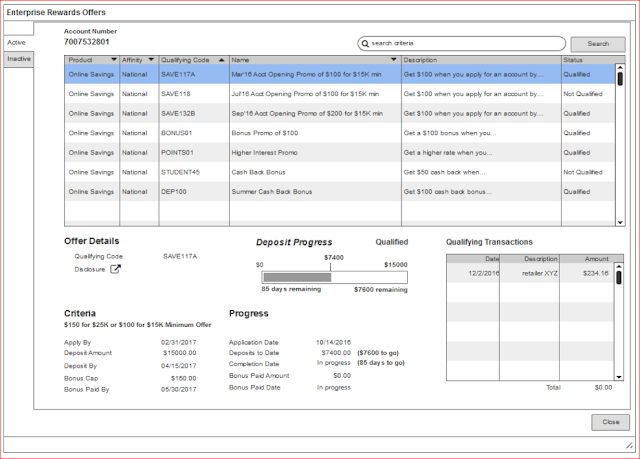Switch to the Inactive tab

19,59
